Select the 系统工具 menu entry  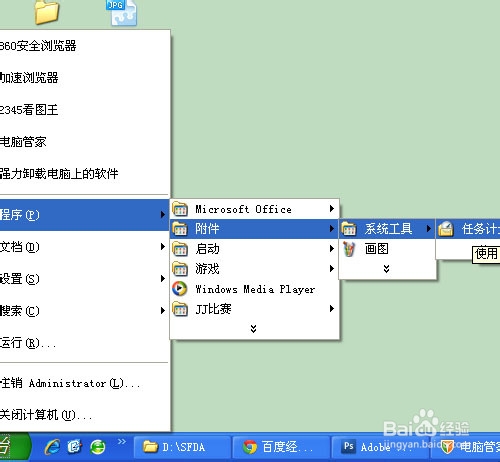click(x=387, y=229)
